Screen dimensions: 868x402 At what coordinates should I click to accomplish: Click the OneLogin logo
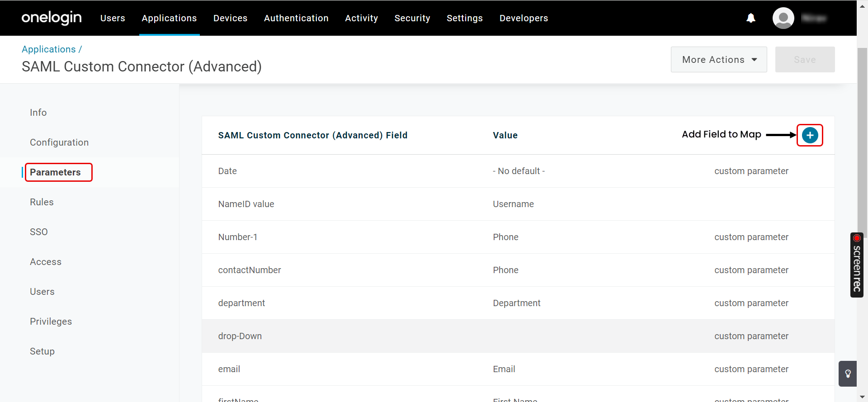coord(52,18)
